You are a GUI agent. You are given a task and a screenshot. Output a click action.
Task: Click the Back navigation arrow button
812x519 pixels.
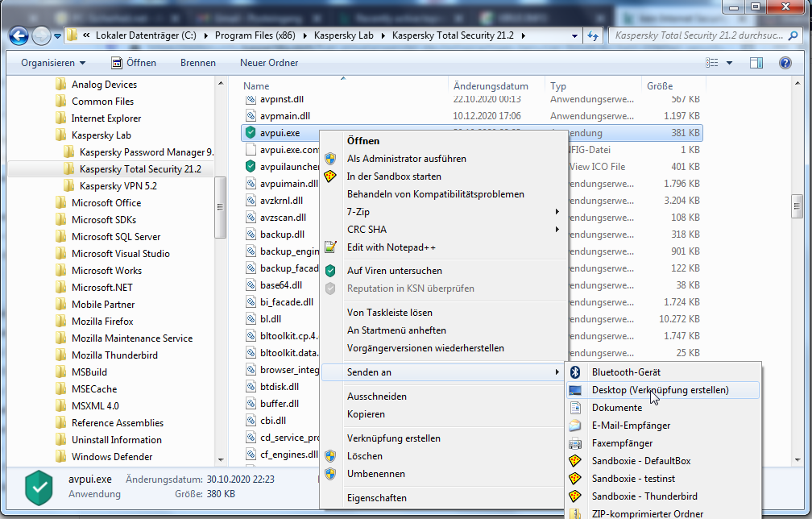(19, 35)
